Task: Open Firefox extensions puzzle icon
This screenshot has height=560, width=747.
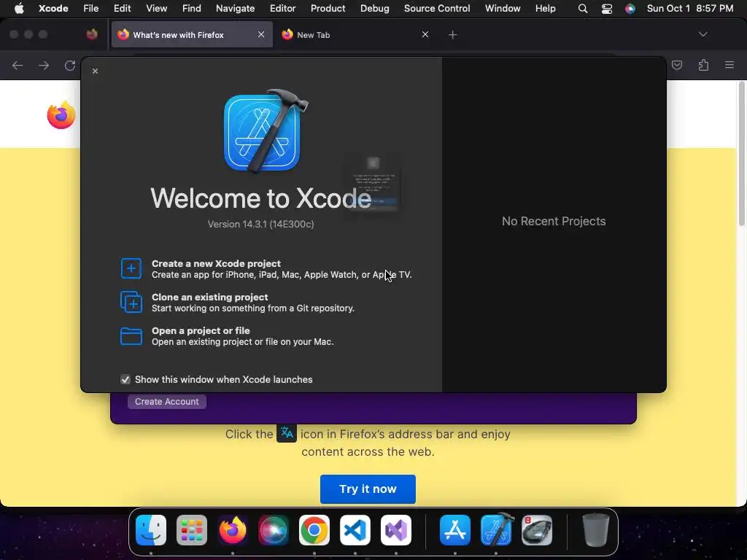Action: [x=703, y=65]
